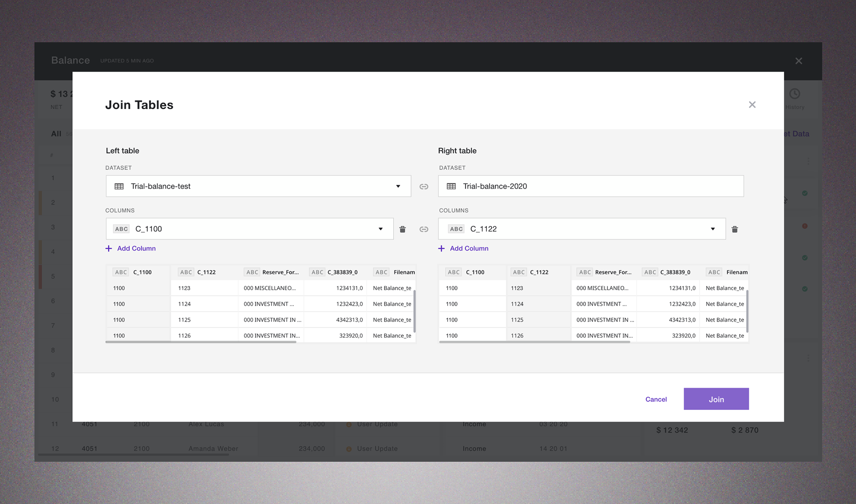Image resolution: width=856 pixels, height=504 pixels.
Task: Select Reserve_For... header in left preview
Action: pos(280,272)
